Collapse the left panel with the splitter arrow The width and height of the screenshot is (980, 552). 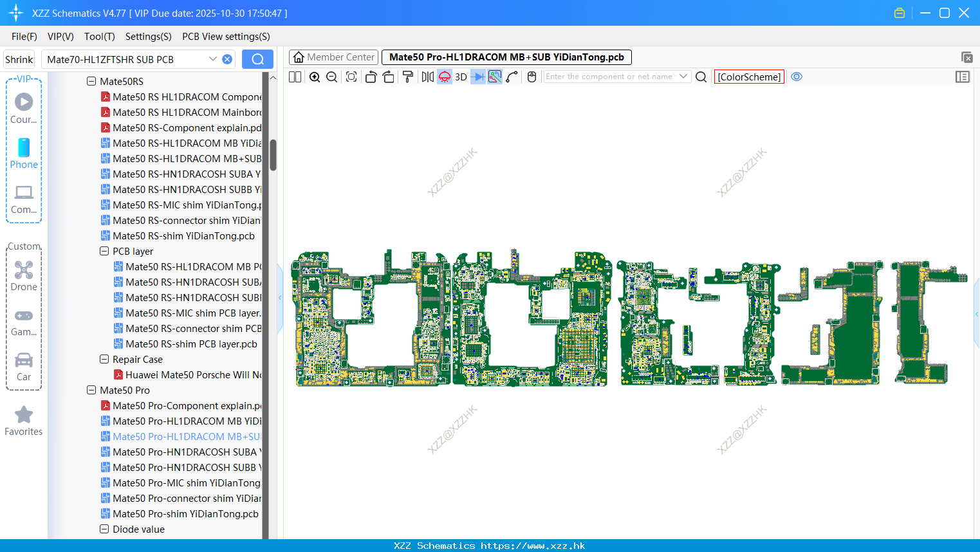tap(280, 298)
